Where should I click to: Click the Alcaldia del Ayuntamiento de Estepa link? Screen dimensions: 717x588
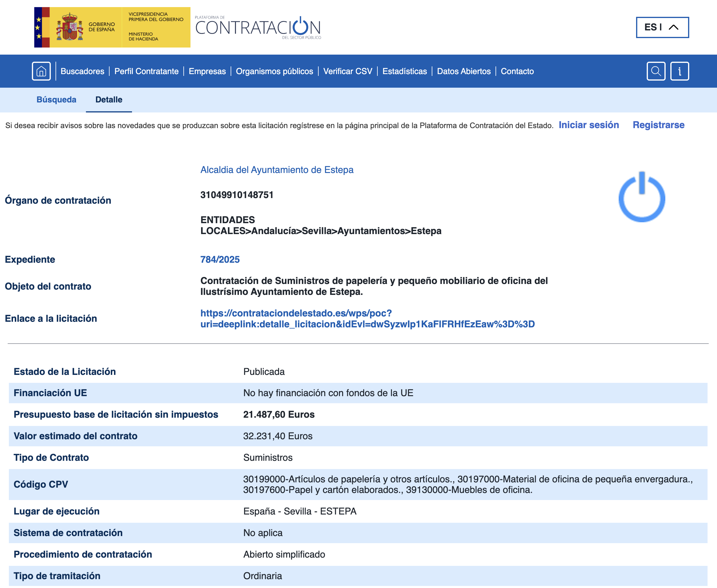pyautogui.click(x=277, y=170)
